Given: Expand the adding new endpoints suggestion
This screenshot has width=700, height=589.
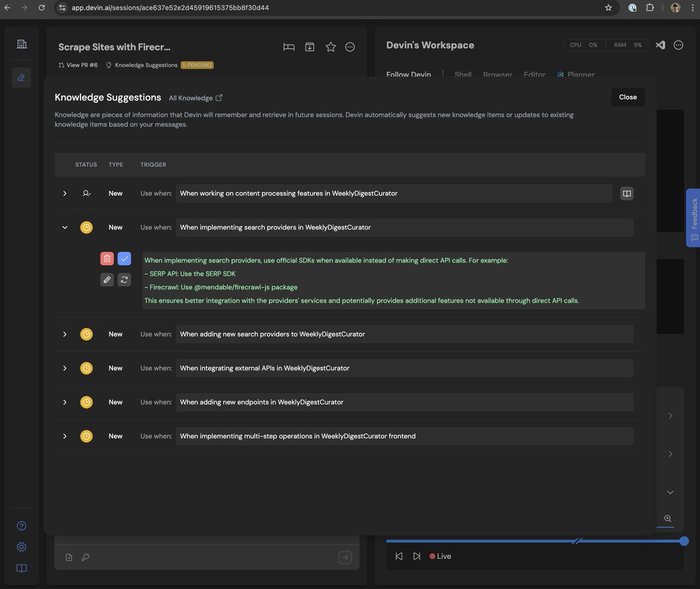Looking at the screenshot, I should (x=65, y=402).
